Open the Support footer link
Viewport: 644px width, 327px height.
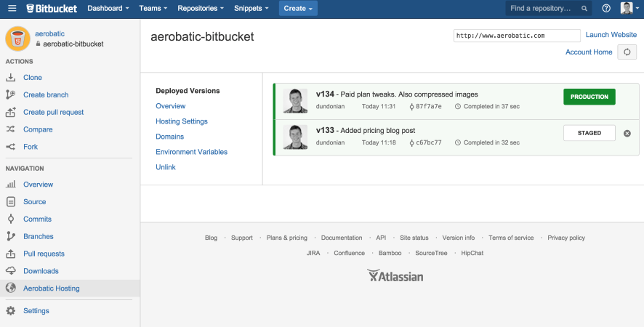pos(242,238)
